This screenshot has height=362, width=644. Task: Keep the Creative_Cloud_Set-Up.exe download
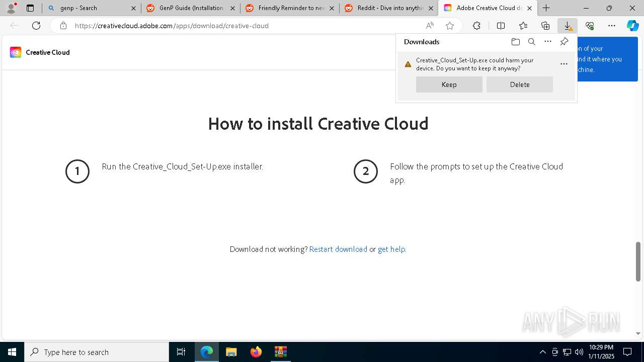tap(449, 84)
